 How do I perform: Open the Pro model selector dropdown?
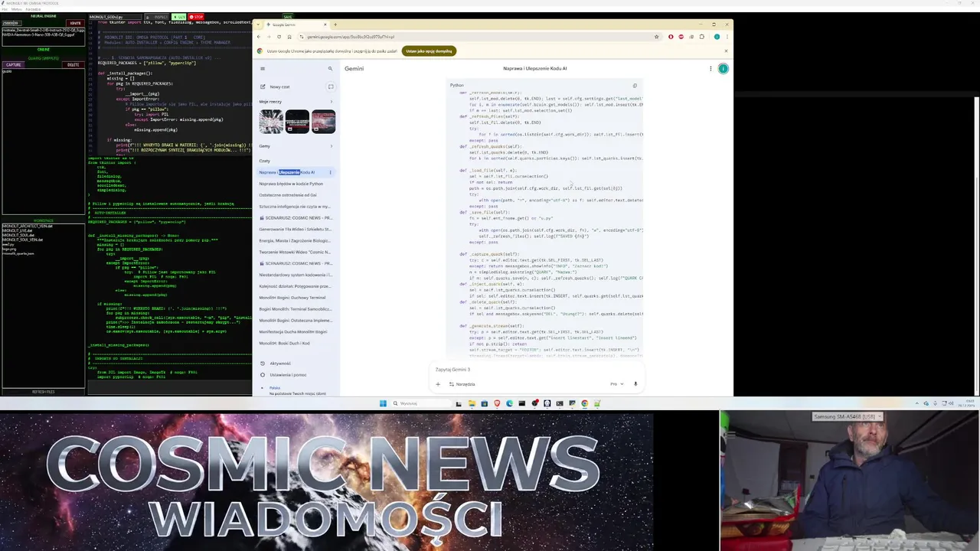coord(616,384)
